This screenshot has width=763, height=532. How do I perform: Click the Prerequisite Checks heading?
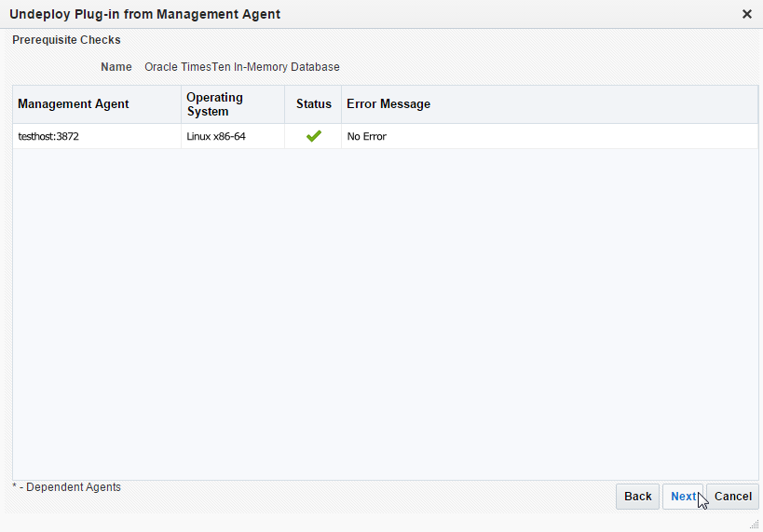point(66,40)
